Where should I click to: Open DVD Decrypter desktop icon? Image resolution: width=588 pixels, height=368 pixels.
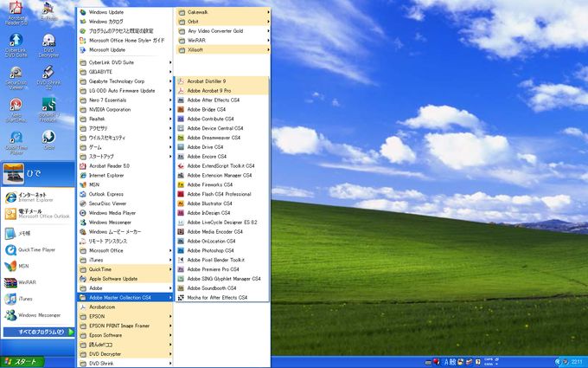48,45
